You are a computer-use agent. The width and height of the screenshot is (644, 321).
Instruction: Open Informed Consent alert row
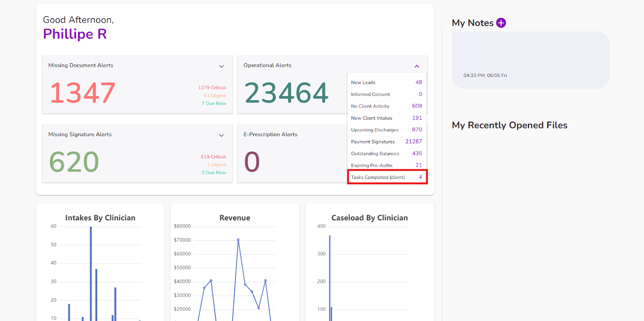tap(386, 94)
